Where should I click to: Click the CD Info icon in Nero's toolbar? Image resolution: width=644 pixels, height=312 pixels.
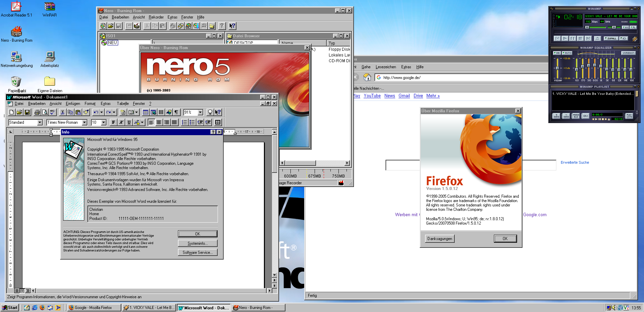196,26
